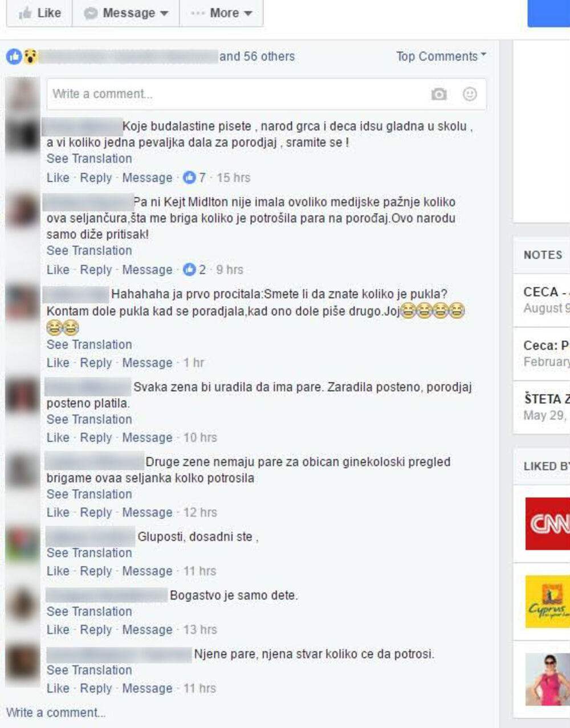570x728 pixels.
Task: Open the 'and 56 others' reactions list
Action: tap(257, 56)
